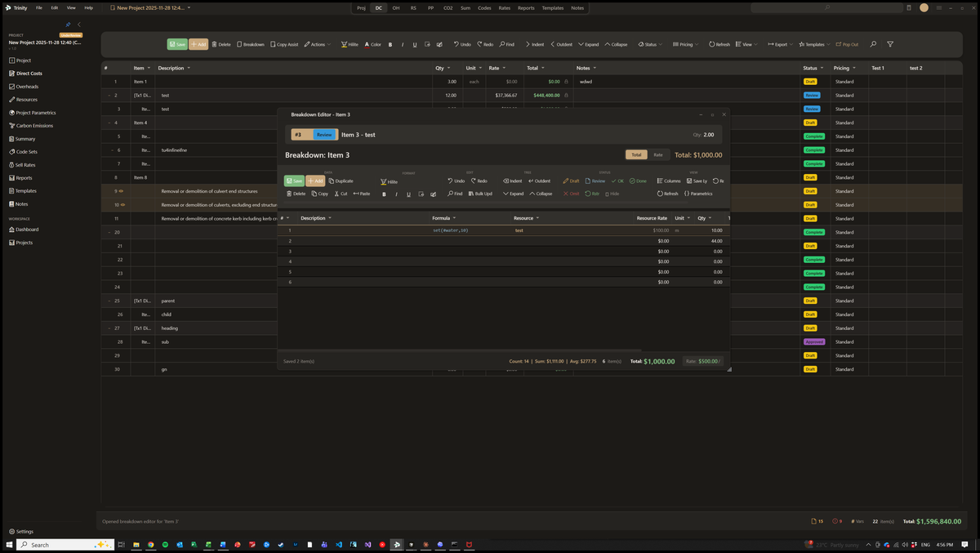Screen dimensions: 980x553
Task: Click Parametrics in Breakdown Editor toolbar
Action: (x=698, y=194)
